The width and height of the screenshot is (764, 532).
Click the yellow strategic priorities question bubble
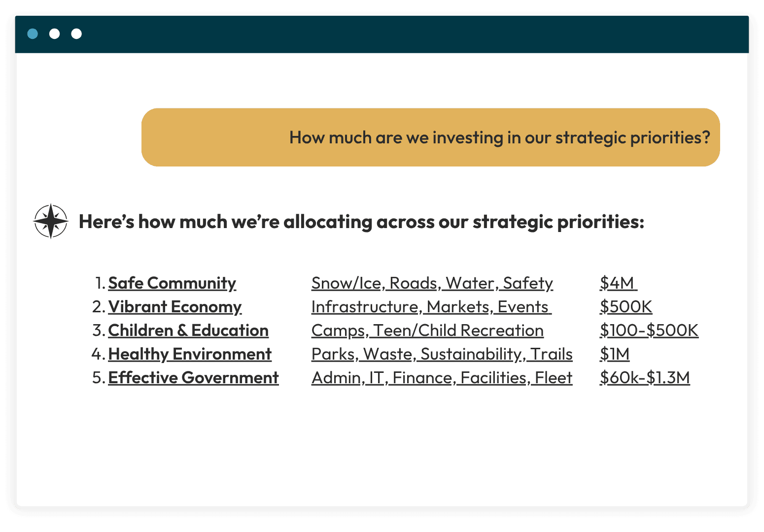[430, 137]
